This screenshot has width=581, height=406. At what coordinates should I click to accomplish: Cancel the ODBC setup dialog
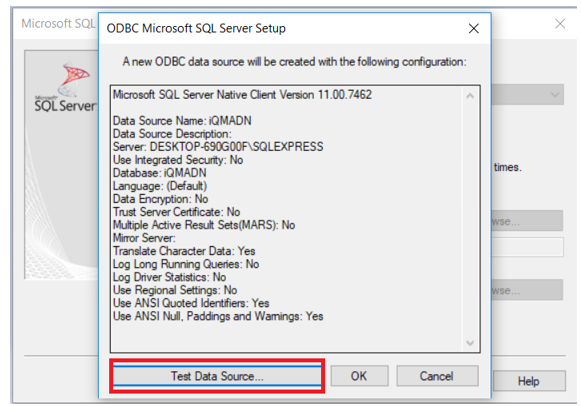(x=437, y=376)
